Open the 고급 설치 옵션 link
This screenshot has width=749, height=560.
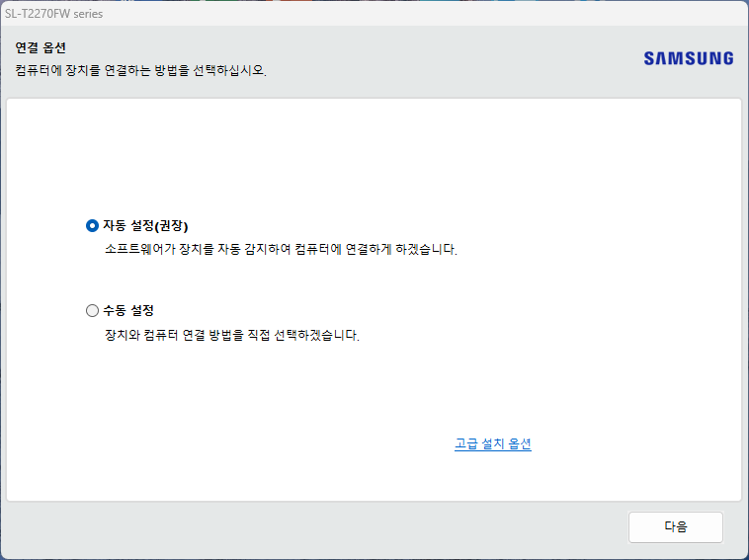[x=492, y=444]
